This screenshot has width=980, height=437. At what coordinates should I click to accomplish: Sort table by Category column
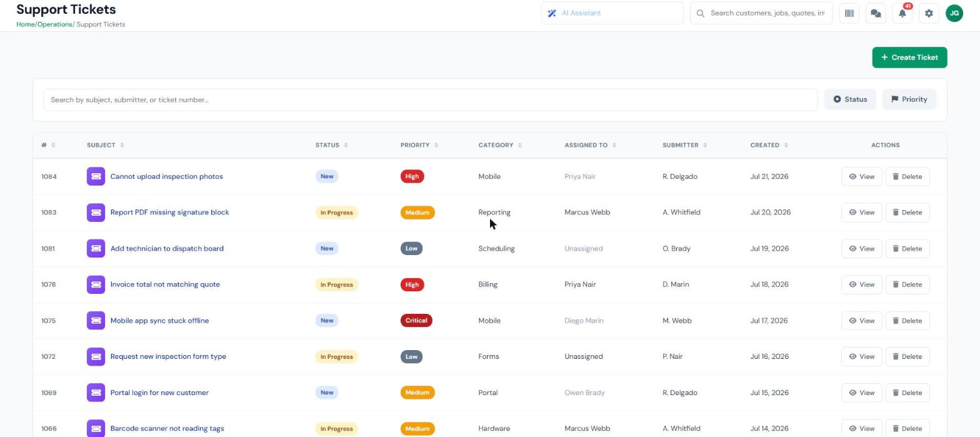[x=519, y=145]
